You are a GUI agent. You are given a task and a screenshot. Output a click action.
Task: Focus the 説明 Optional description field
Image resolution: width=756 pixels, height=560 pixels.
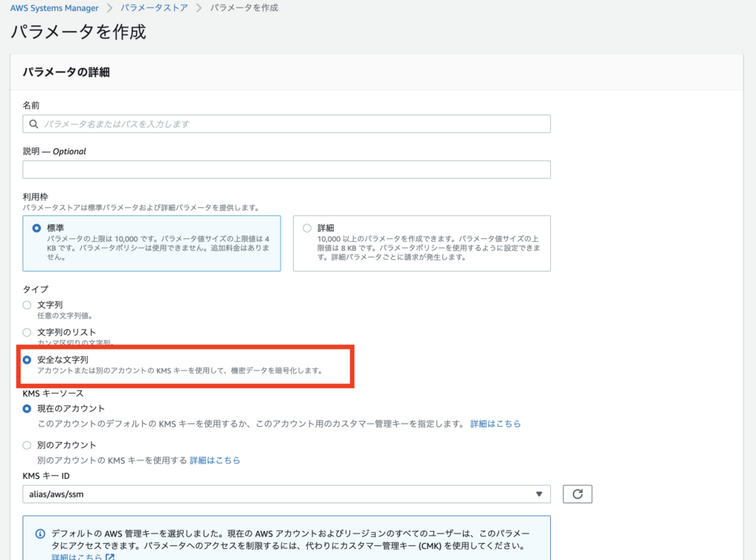pyautogui.click(x=286, y=170)
